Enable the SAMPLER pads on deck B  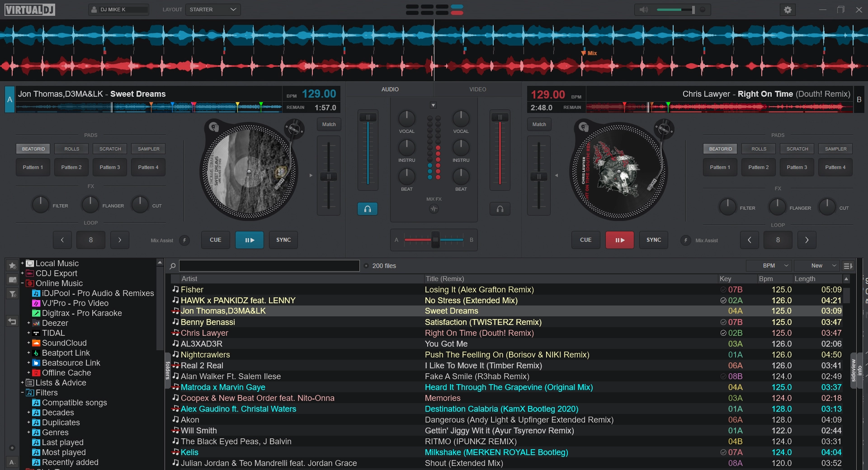click(x=835, y=149)
